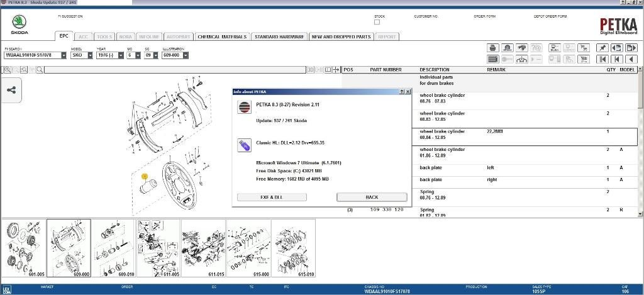Click the upper shopping carts icon
The width and height of the screenshot is (644, 295).
(584, 48)
